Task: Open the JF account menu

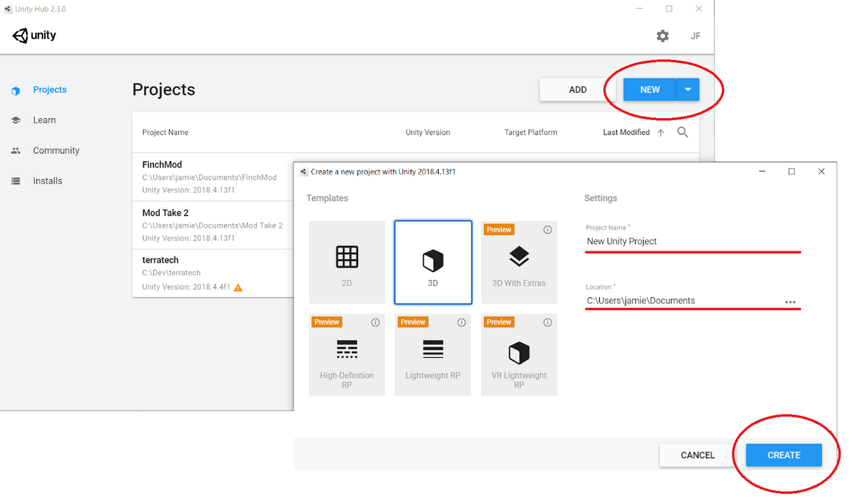Action: (x=695, y=36)
